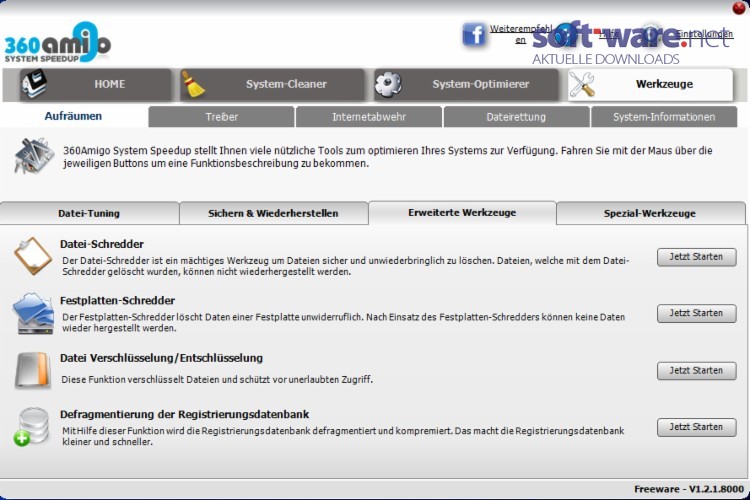The image size is (750, 500).
Task: Start the Datei-Schredder with Jetzt Starten
Action: (x=696, y=257)
